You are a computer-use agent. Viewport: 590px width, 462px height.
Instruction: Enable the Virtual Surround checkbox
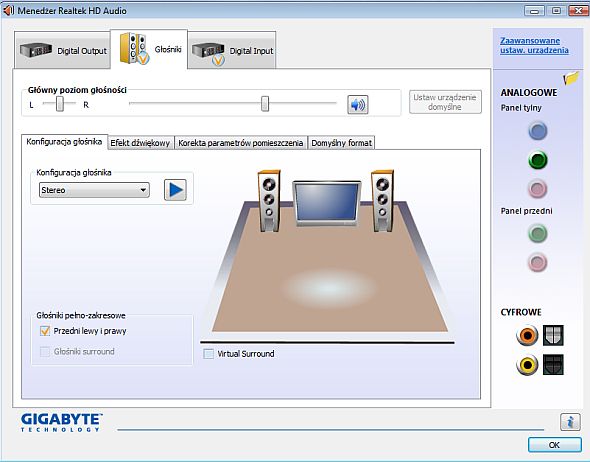click(208, 354)
